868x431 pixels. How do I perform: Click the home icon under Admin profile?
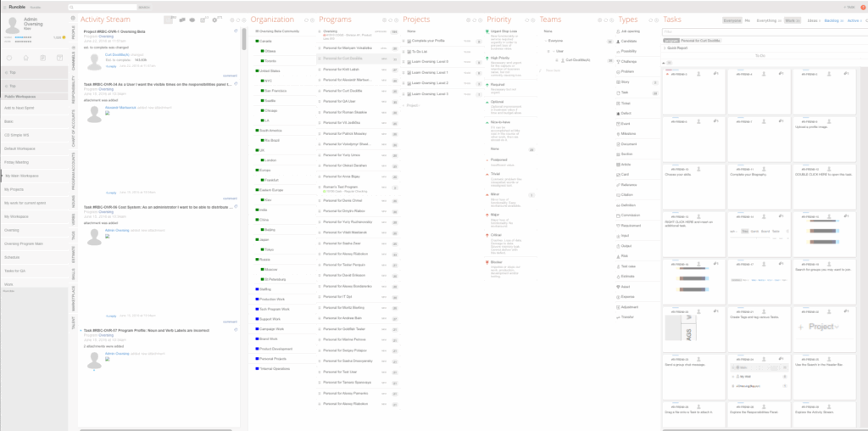click(x=25, y=58)
